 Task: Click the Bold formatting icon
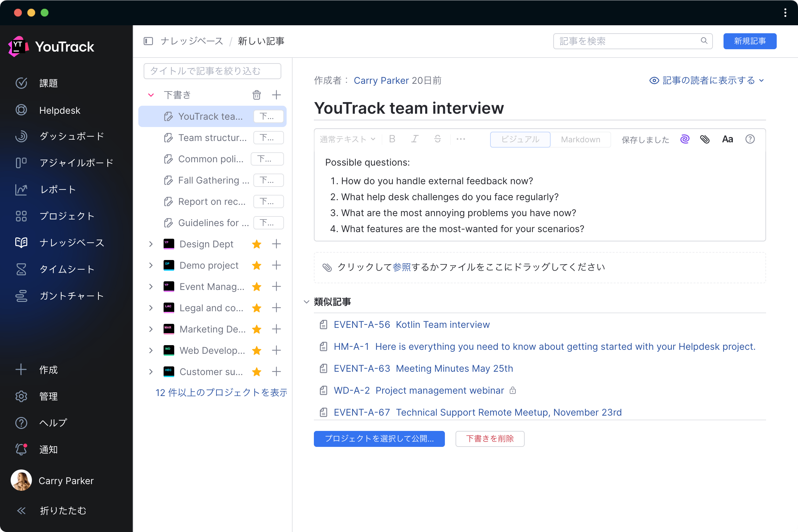tap(392, 139)
